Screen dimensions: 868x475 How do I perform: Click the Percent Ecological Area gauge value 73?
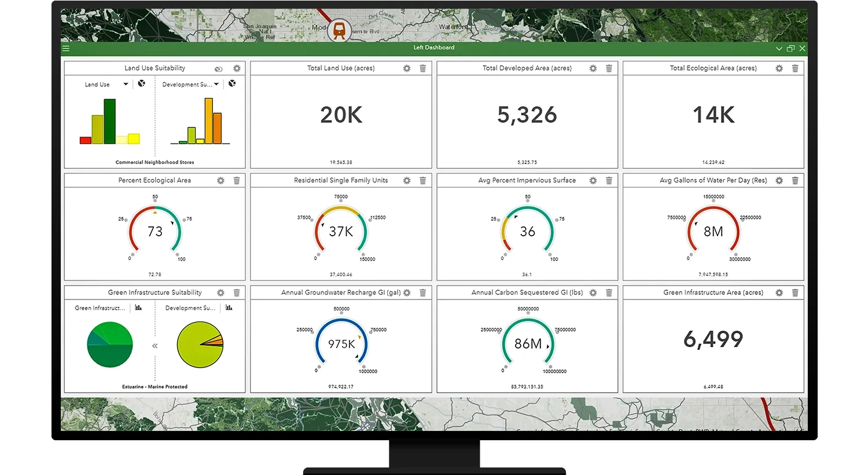[155, 232]
